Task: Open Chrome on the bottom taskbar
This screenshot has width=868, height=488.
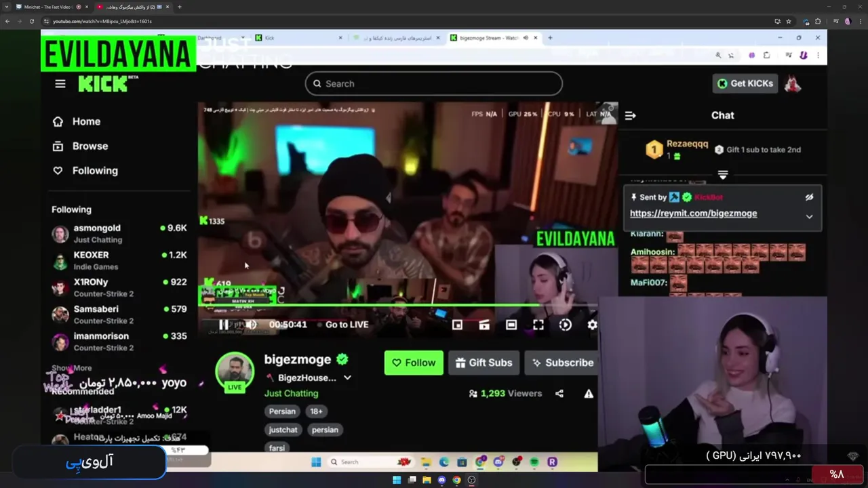Action: coord(456,480)
